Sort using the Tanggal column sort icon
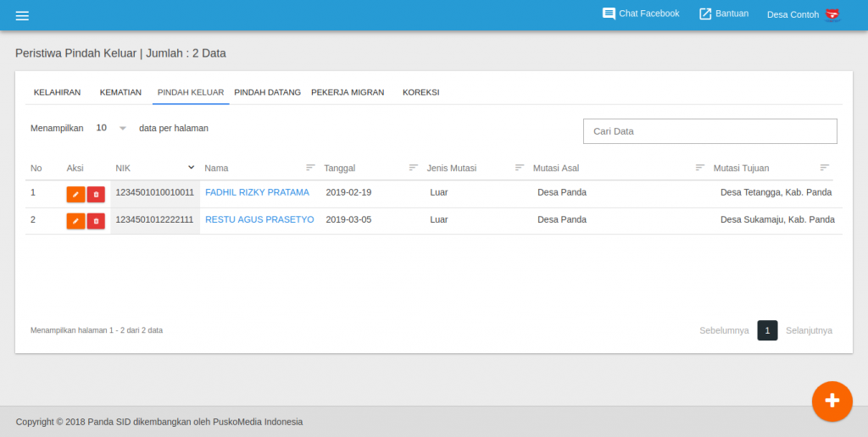The width and height of the screenshot is (868, 437). pyautogui.click(x=414, y=167)
